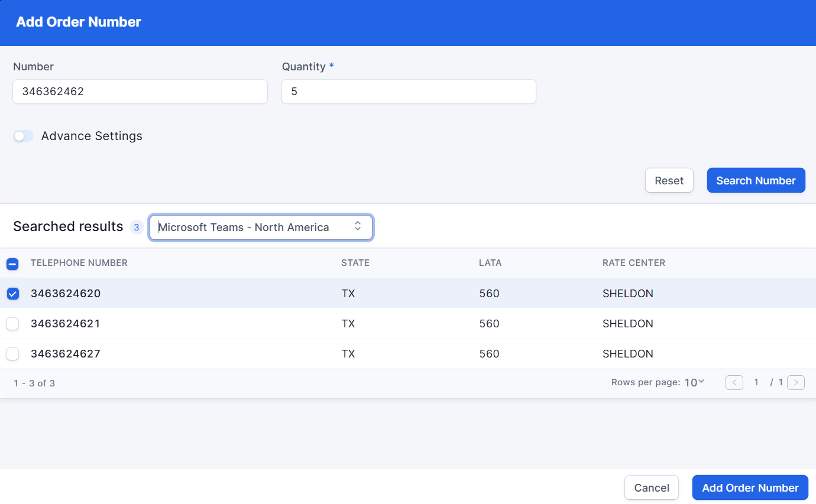Check the checkbox for 3463624621
The height and width of the screenshot is (504, 816).
pos(12,324)
